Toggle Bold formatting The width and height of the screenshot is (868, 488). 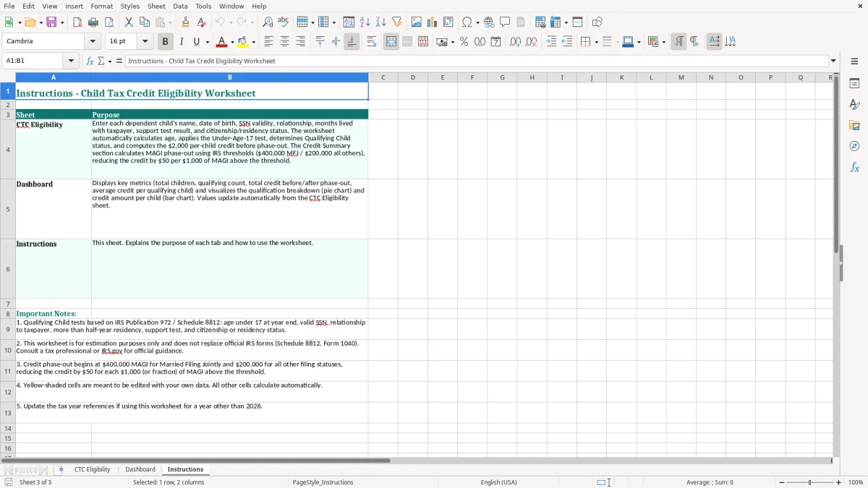pyautogui.click(x=165, y=42)
